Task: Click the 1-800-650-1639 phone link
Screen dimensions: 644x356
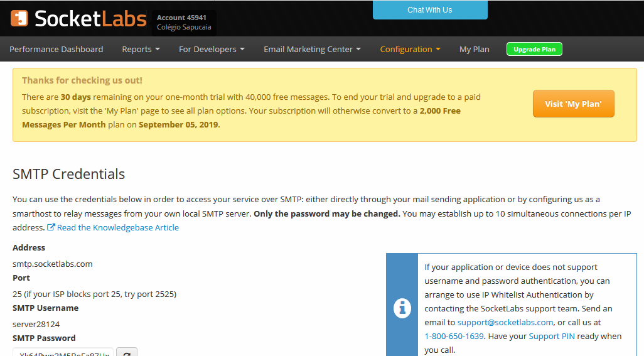Action: [454, 337]
